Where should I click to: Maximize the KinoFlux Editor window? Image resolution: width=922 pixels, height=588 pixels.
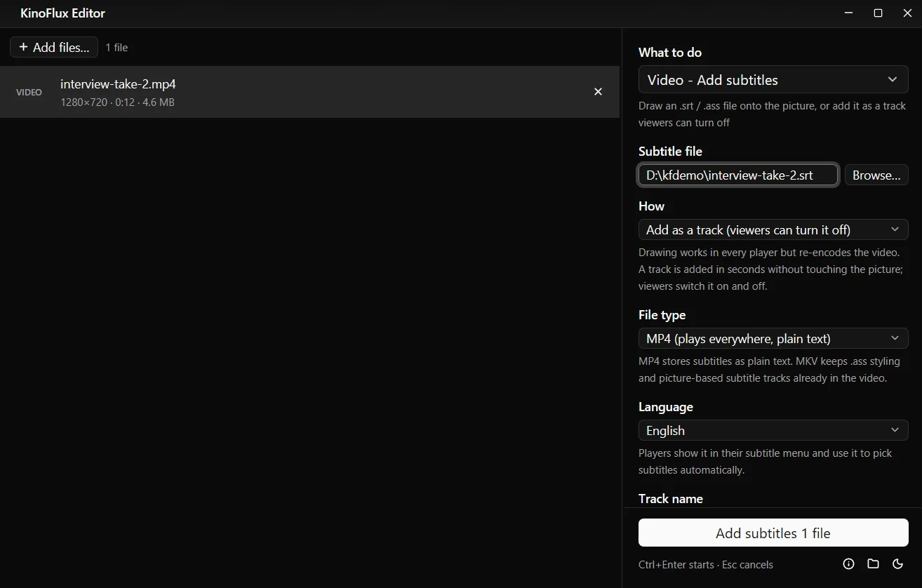point(878,13)
